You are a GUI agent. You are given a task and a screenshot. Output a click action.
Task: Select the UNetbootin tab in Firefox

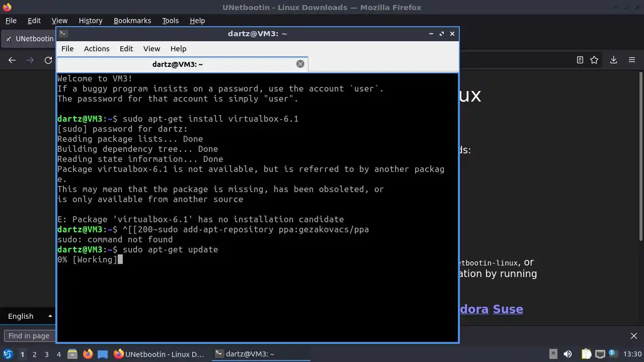click(28, 39)
